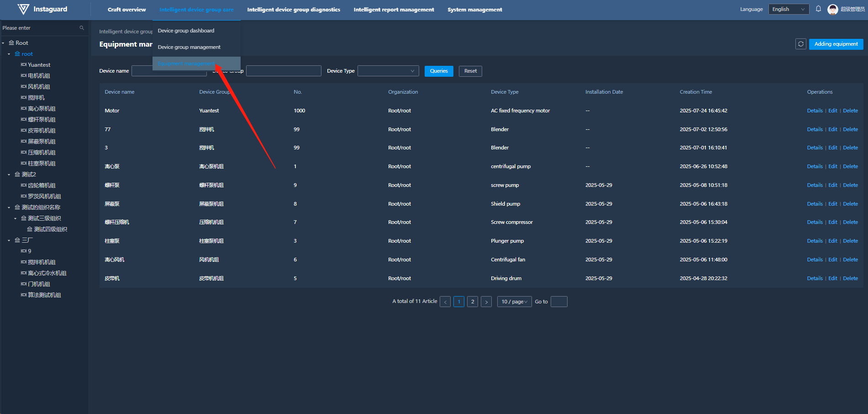Open the System management menu
The image size is (868, 414).
pyautogui.click(x=475, y=10)
